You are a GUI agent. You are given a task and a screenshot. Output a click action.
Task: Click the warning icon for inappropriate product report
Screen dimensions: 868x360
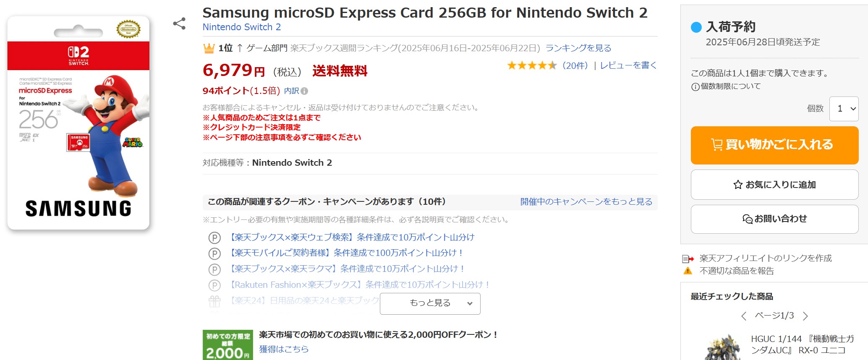[688, 271]
